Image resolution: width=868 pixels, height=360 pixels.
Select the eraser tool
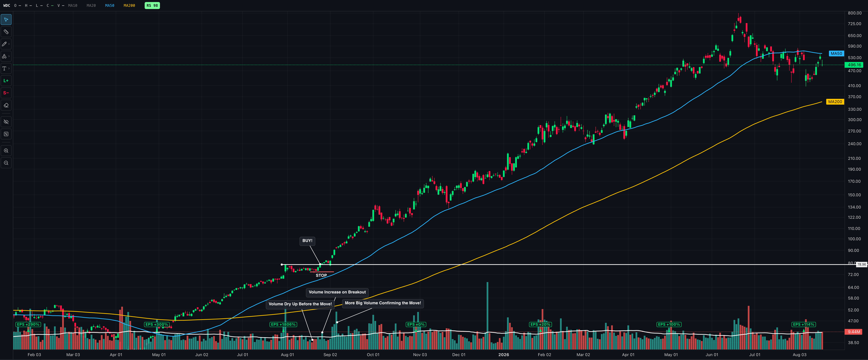click(x=6, y=105)
